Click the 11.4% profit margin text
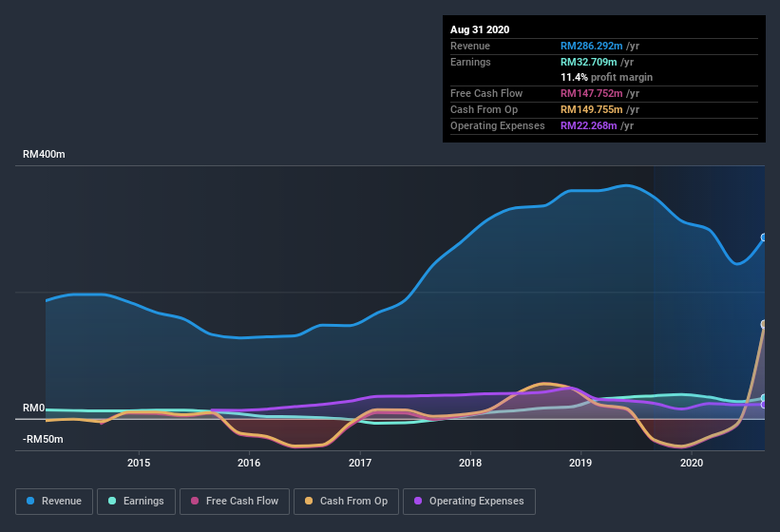This screenshot has width=780, height=532. (x=606, y=77)
